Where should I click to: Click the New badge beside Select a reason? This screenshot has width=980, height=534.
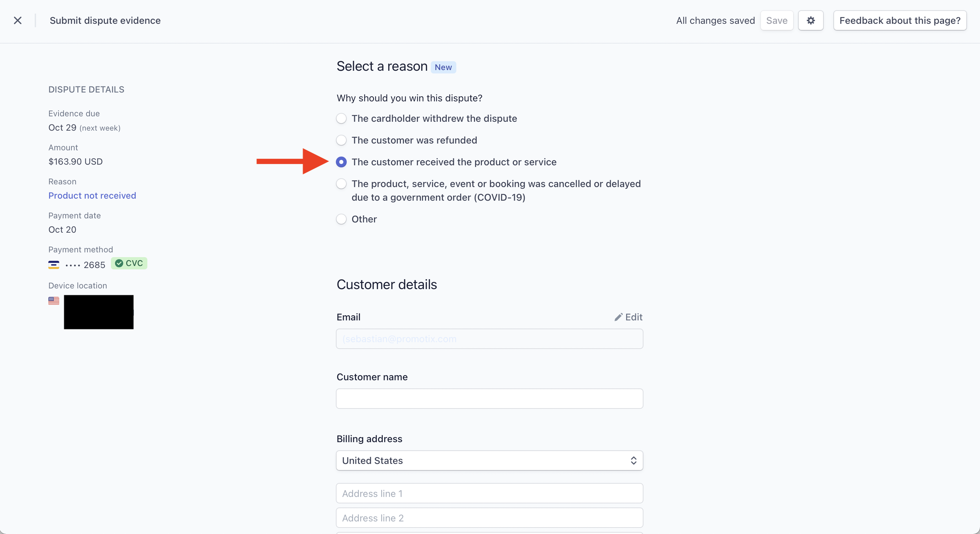443,67
